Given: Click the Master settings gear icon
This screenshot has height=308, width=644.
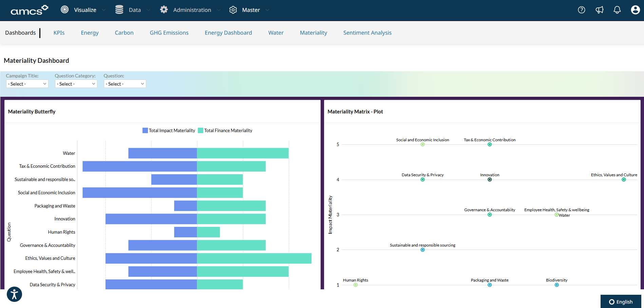Looking at the screenshot, I should [x=233, y=10].
